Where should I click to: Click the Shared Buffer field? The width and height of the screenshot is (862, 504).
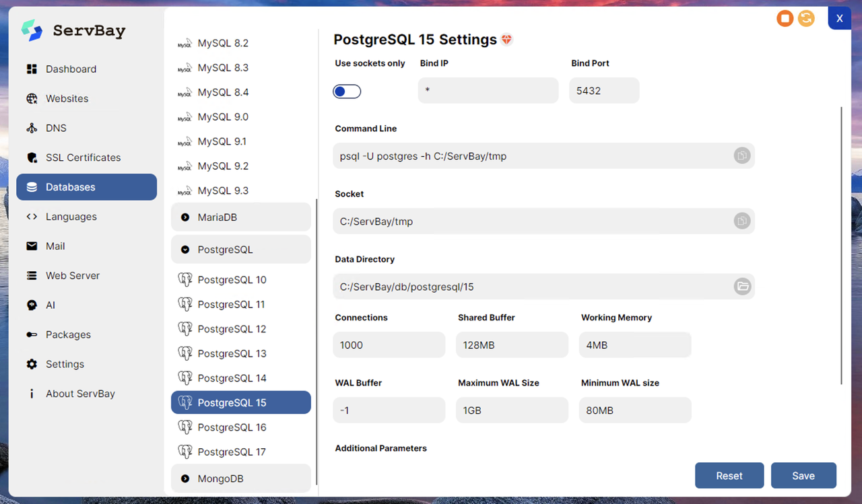512,345
